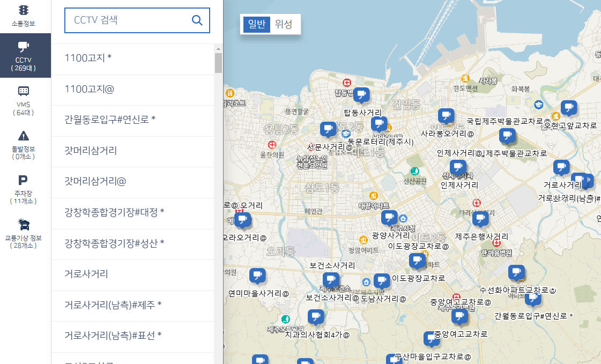The image size is (601, 364).
Task: Switch map to 일반 view
Action: point(257,24)
